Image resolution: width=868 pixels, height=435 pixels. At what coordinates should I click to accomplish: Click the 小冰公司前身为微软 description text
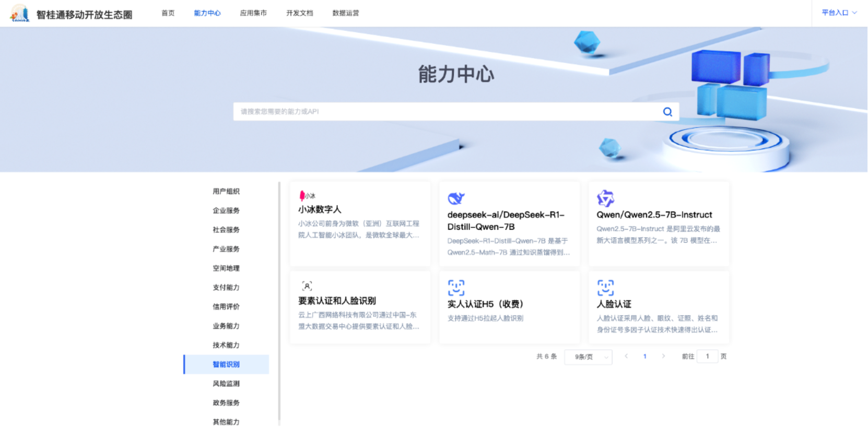(359, 229)
